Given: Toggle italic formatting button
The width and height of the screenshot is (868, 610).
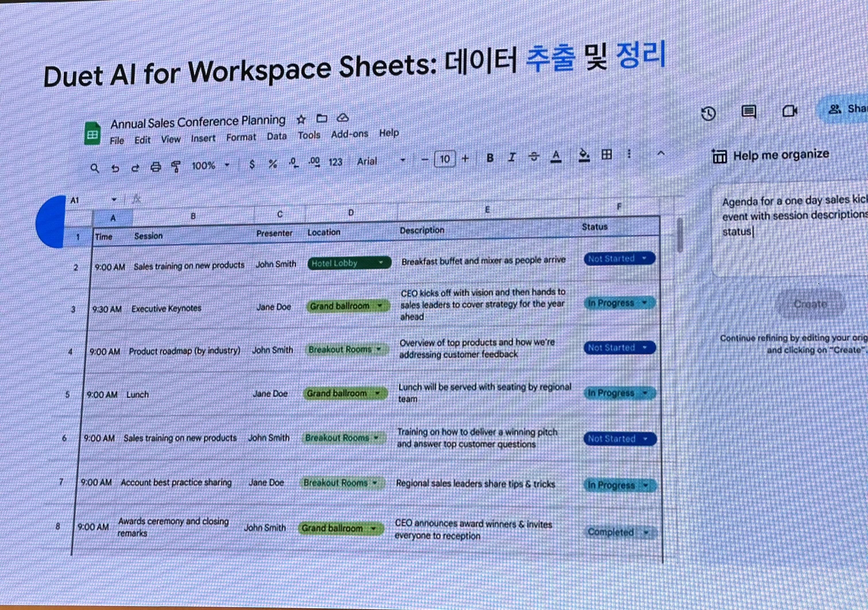Looking at the screenshot, I should pyautogui.click(x=512, y=157).
